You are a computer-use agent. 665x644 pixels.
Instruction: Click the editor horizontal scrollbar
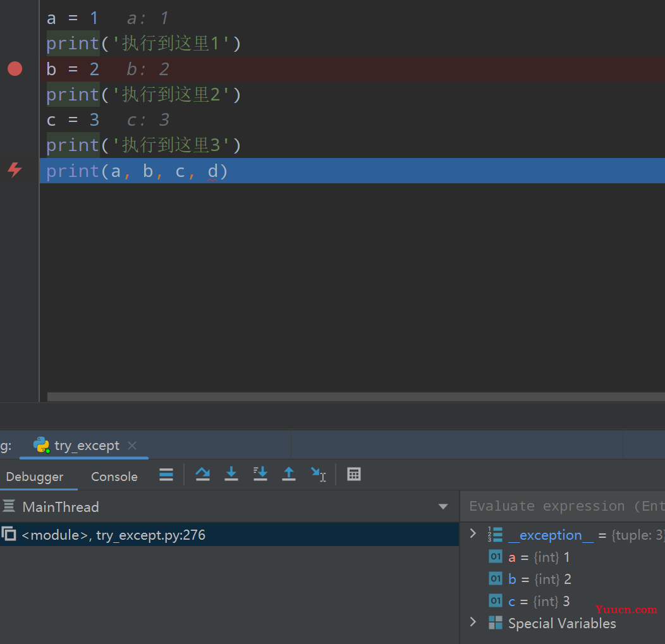356,396
